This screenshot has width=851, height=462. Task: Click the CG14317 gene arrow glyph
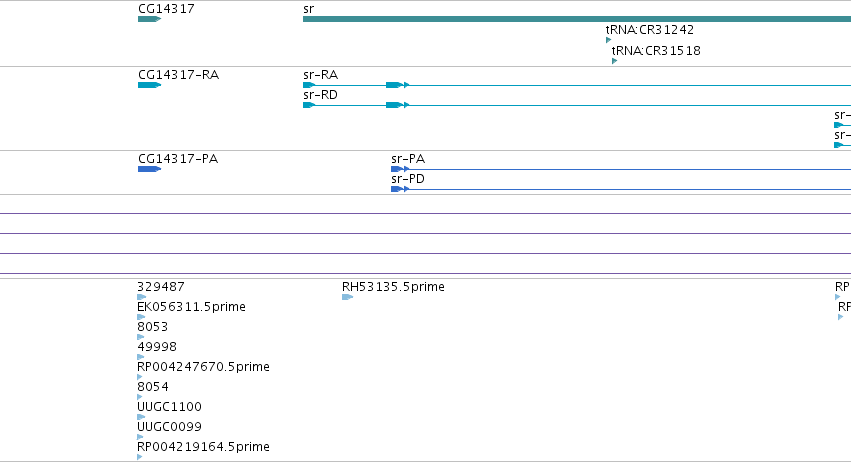click(149, 19)
